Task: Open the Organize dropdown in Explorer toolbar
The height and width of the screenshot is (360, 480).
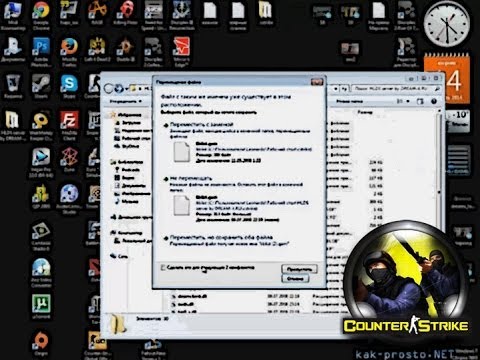Action: coord(126,101)
